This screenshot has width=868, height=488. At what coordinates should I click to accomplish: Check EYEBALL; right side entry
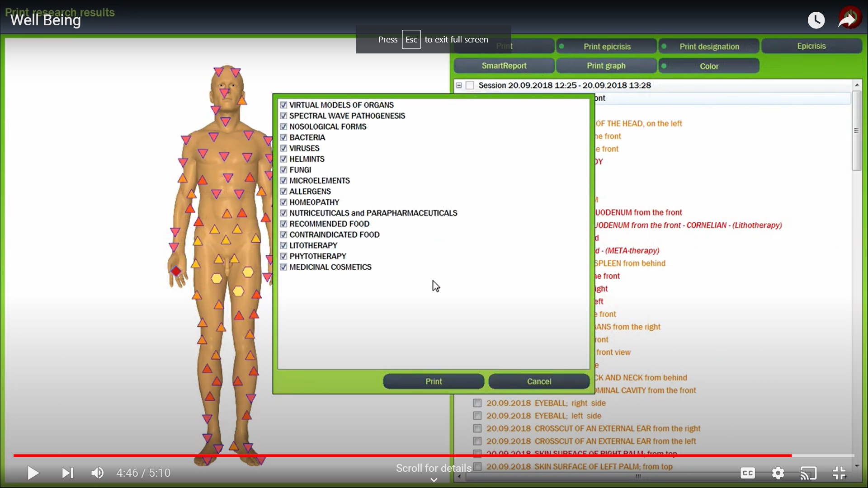click(x=477, y=403)
